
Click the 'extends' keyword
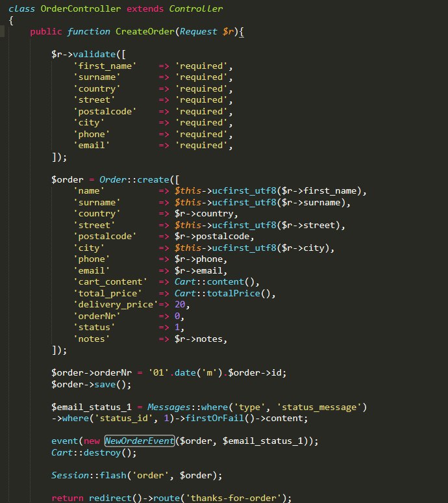coord(145,8)
